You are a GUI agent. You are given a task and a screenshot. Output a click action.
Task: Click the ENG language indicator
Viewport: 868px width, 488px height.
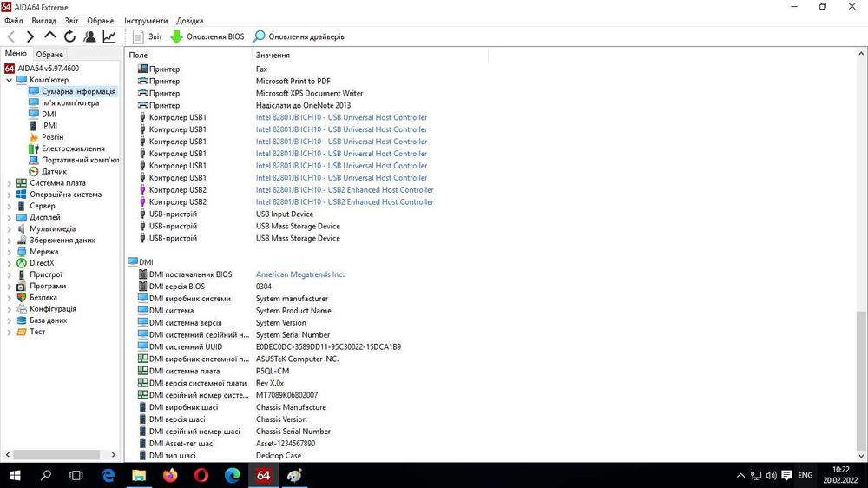click(805, 475)
